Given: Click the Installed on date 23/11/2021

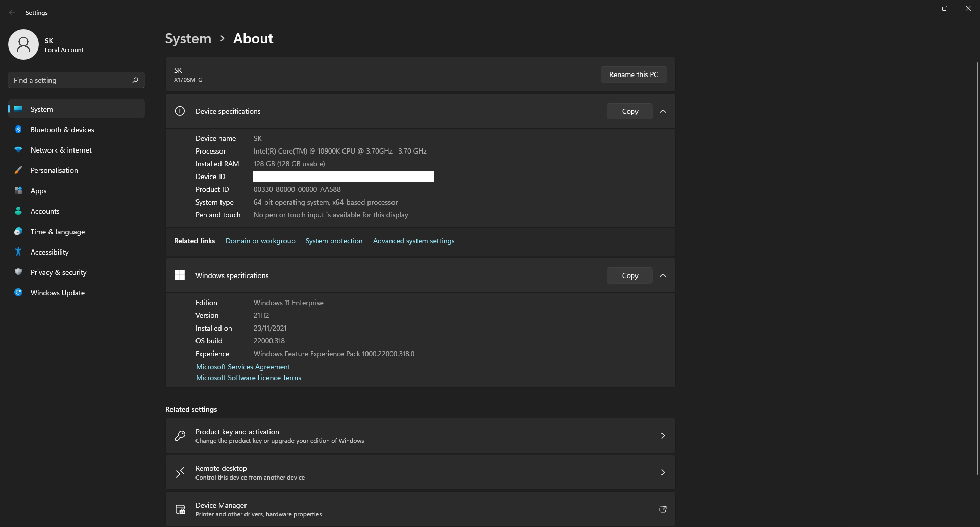Looking at the screenshot, I should [269, 328].
